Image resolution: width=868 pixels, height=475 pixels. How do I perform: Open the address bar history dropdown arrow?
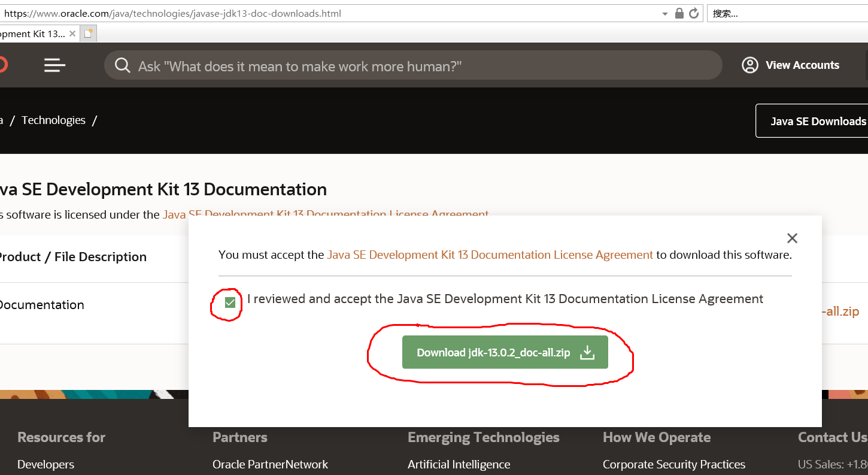(665, 14)
